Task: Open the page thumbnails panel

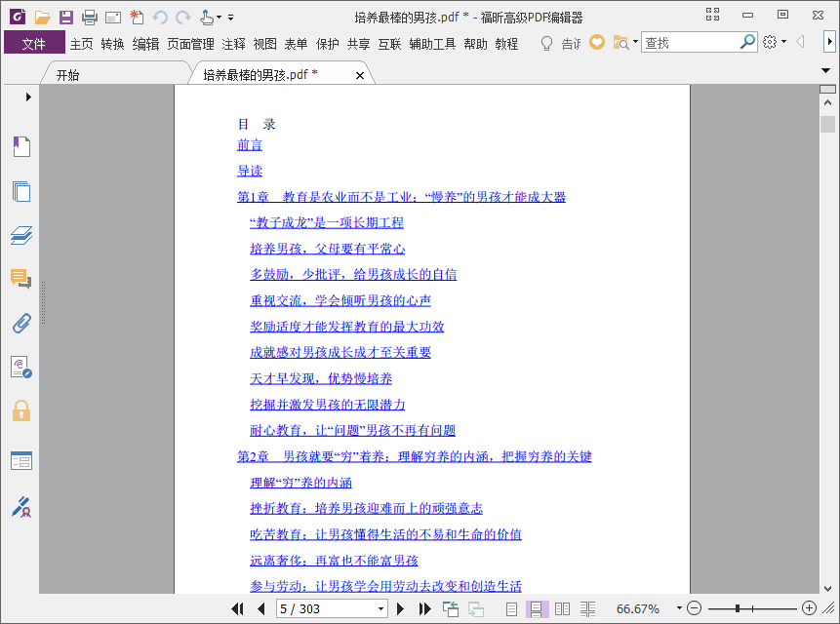Action: click(21, 191)
